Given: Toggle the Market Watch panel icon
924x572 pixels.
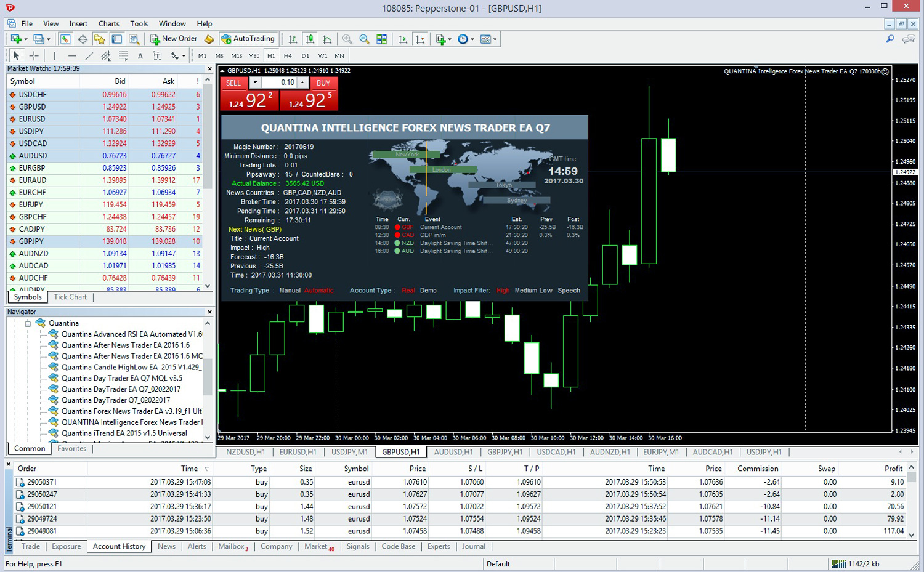Looking at the screenshot, I should click(x=65, y=39).
